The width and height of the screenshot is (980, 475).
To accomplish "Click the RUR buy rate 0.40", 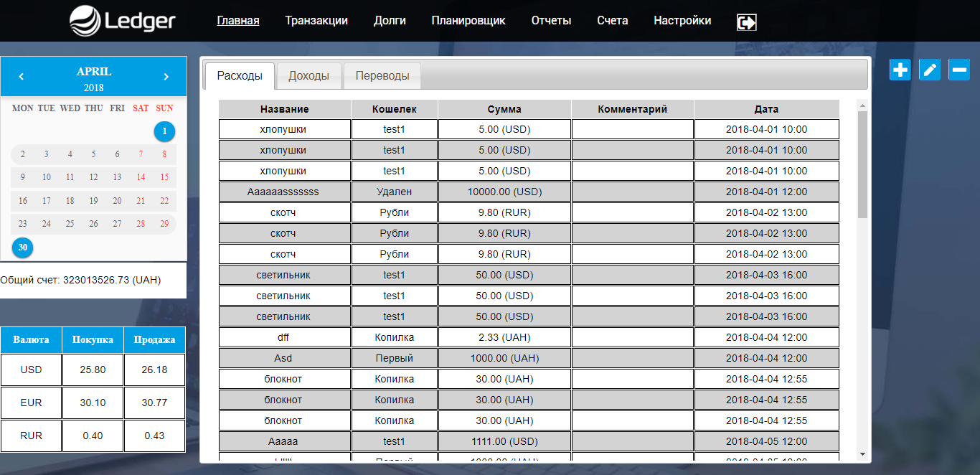I will pos(93,436).
